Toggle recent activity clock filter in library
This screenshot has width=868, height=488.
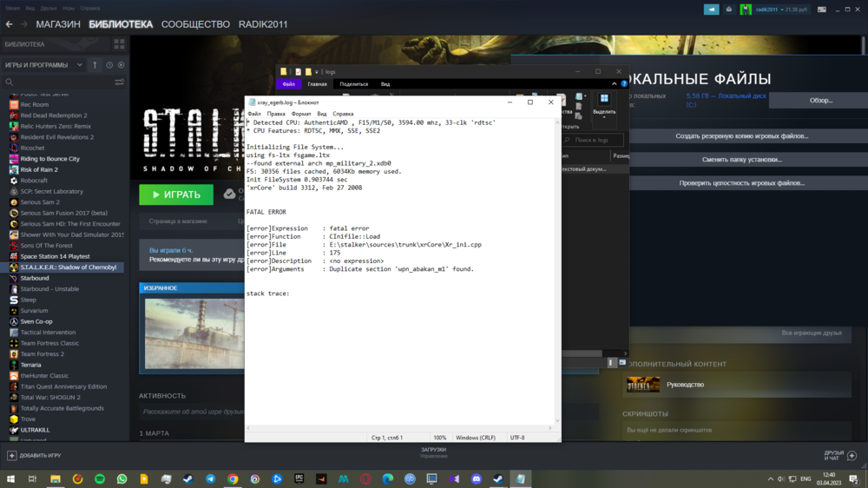pos(109,65)
